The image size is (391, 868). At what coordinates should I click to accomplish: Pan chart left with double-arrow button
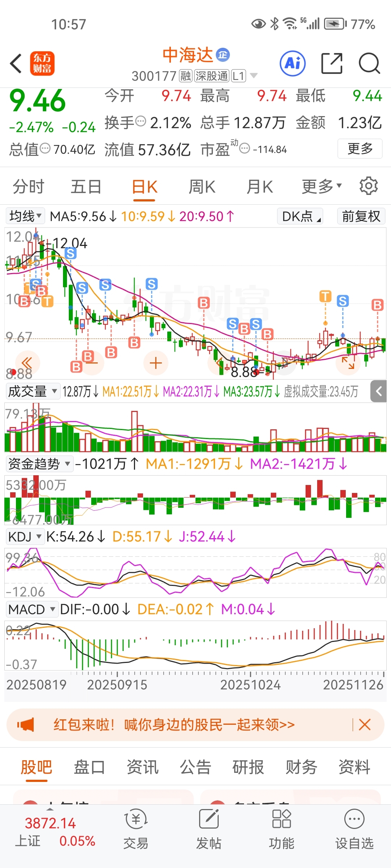tap(28, 363)
